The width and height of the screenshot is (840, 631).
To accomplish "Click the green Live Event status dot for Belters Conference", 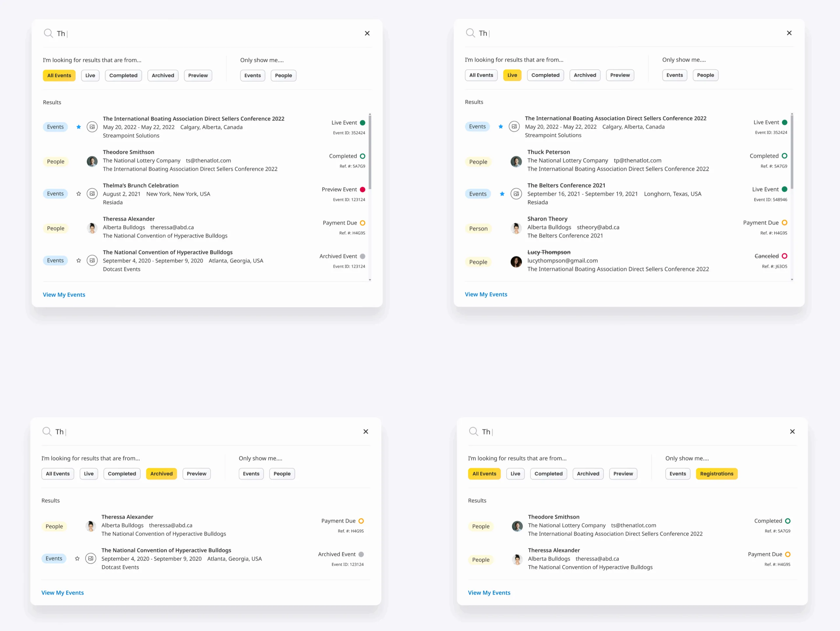I will (784, 189).
